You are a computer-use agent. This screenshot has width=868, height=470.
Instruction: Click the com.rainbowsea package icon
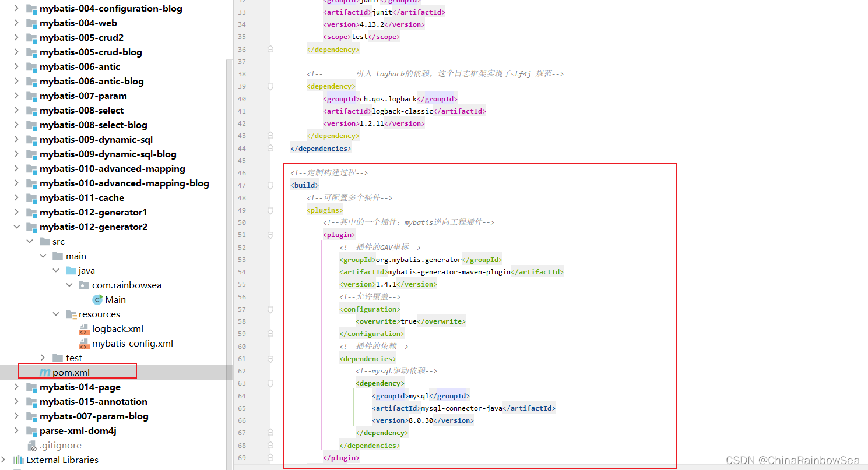coord(84,285)
